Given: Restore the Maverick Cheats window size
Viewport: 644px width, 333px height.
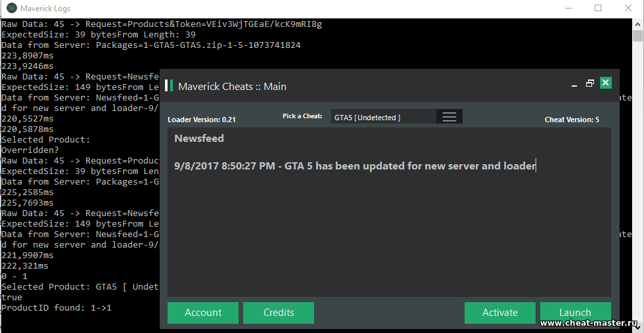Looking at the screenshot, I should tap(589, 83).
